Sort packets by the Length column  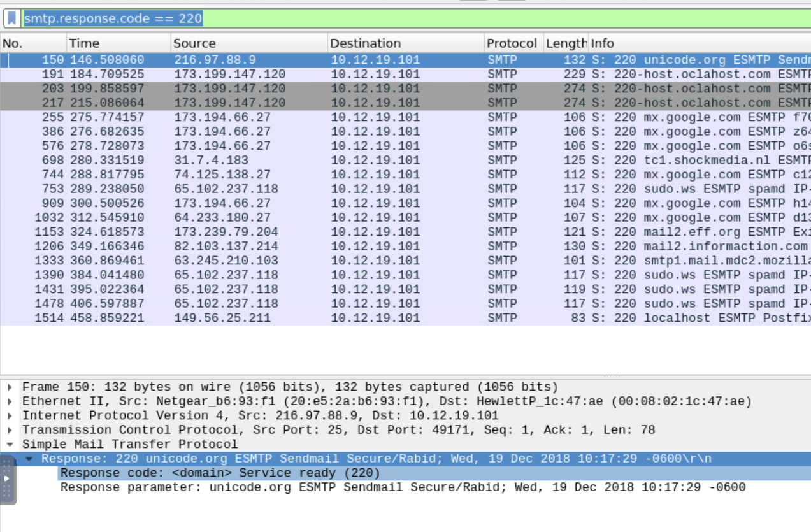pyautogui.click(x=566, y=43)
